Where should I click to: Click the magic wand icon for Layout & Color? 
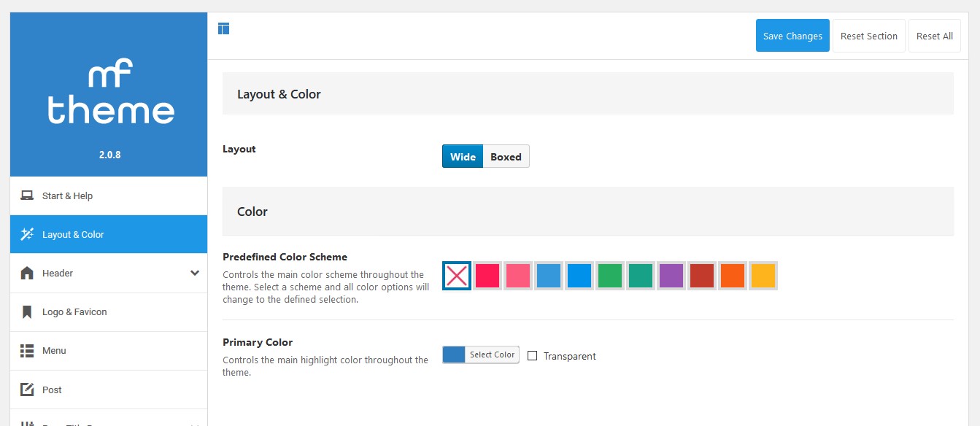[x=27, y=234]
